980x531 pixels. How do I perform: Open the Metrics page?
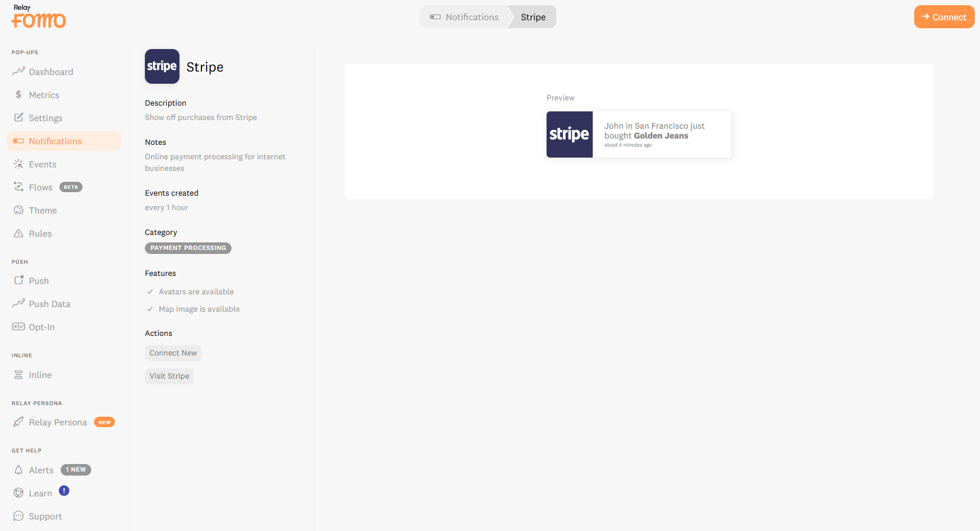tap(64, 95)
